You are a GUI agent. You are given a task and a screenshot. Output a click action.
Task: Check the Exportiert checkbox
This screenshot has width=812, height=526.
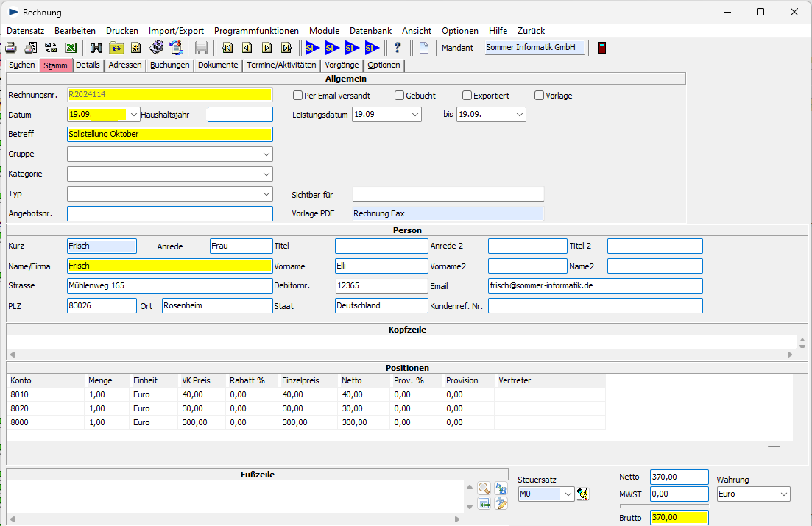(467, 96)
